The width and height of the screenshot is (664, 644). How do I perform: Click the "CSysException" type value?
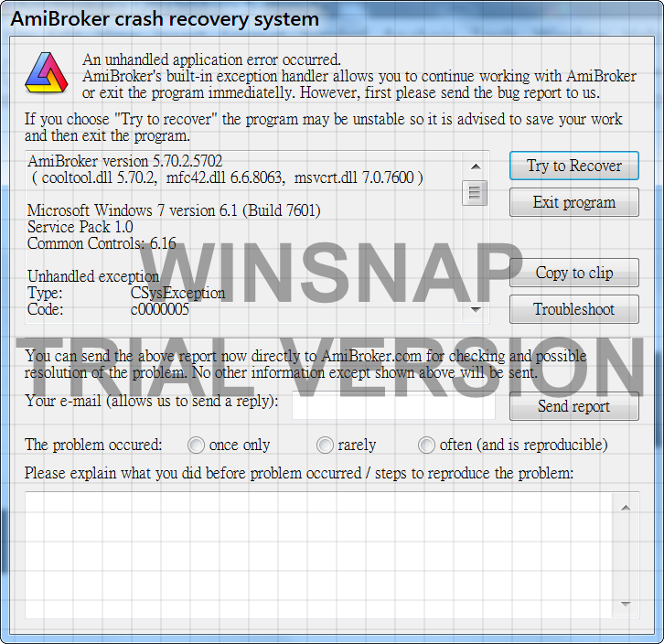177,294
